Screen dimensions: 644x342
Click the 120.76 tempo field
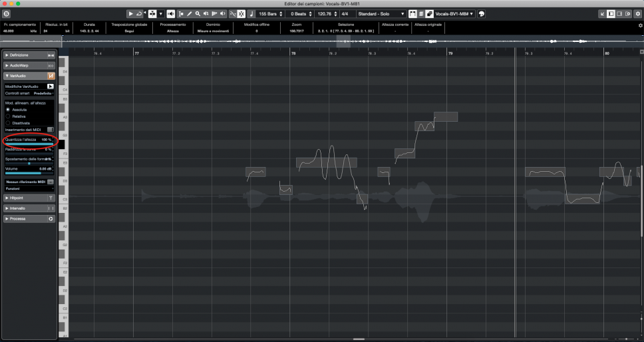coord(324,13)
